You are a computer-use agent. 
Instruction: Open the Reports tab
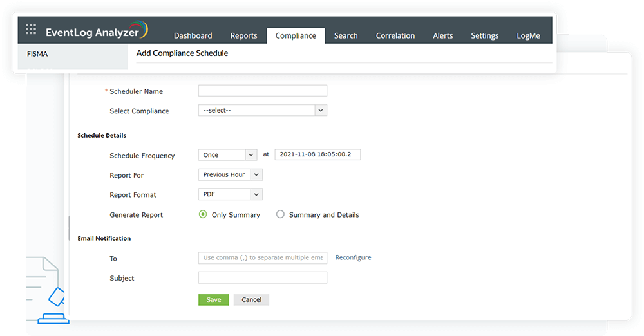[x=243, y=36]
